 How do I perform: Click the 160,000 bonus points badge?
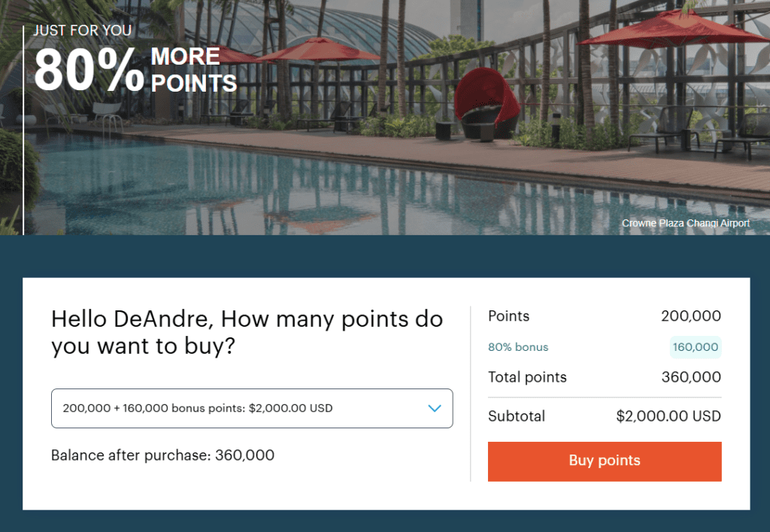[x=696, y=347]
